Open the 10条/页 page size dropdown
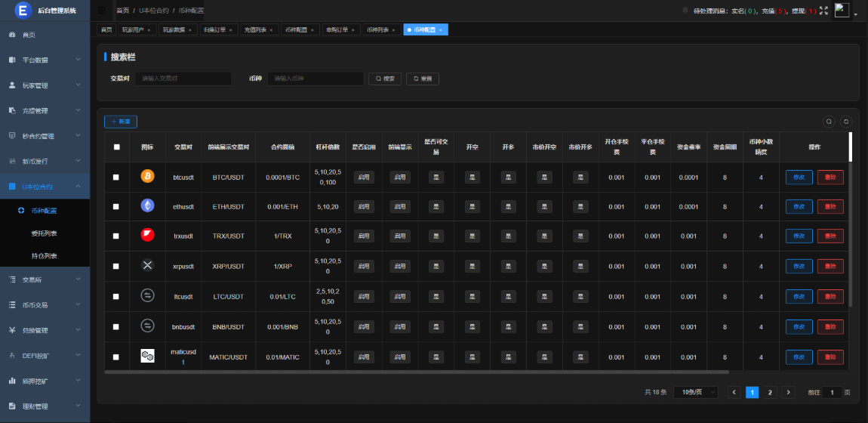The height and width of the screenshot is (423, 868). [x=694, y=392]
